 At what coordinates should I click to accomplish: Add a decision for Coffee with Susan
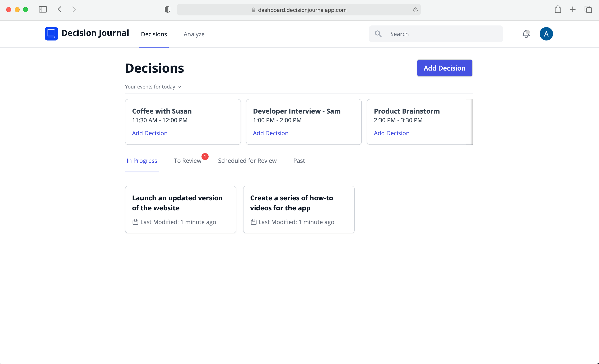pyautogui.click(x=149, y=133)
